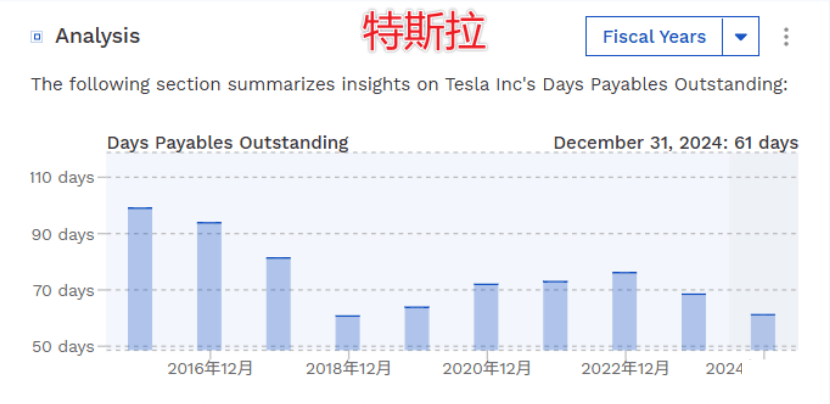Select the bar between 2020 and 2022
Viewport: 830px width, 404px height.
tap(555, 316)
